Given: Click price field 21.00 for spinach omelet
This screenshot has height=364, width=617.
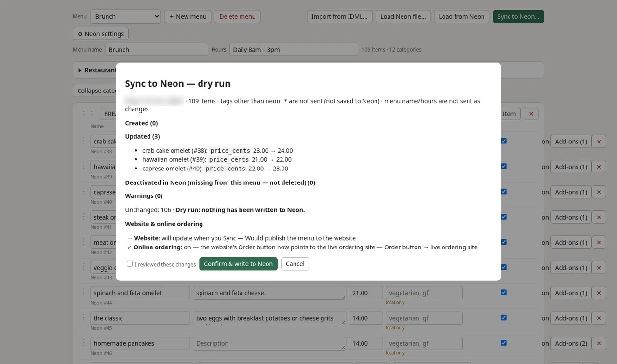Looking at the screenshot, I should [x=366, y=293].
